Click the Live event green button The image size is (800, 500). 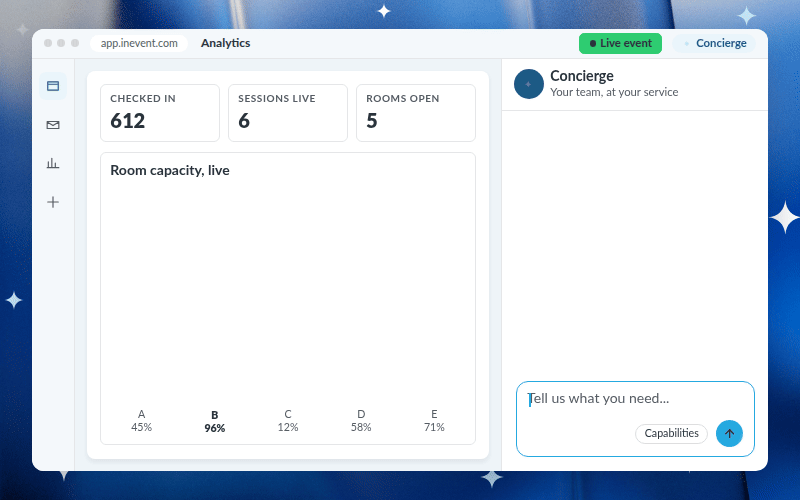620,43
